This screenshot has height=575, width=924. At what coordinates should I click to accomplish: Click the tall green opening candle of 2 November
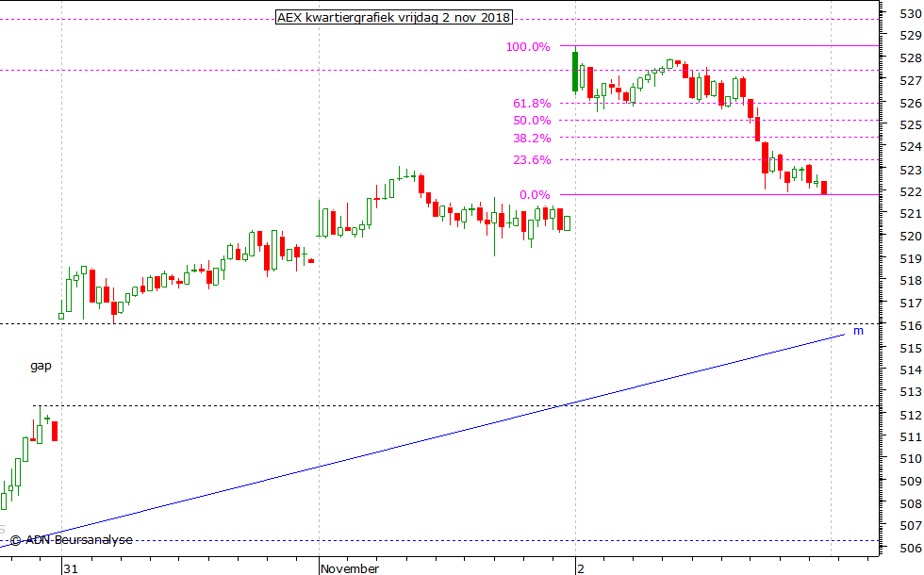click(x=575, y=72)
